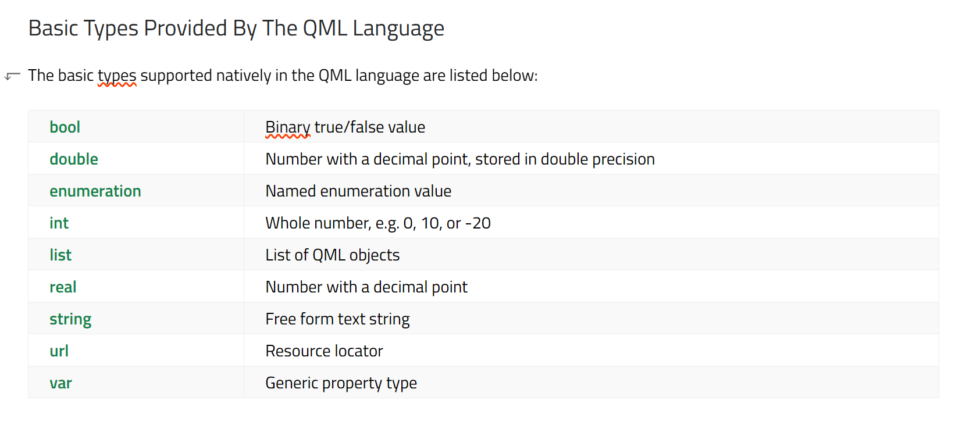
Task: Click the 'List of QML objects' description
Action: coord(333,255)
